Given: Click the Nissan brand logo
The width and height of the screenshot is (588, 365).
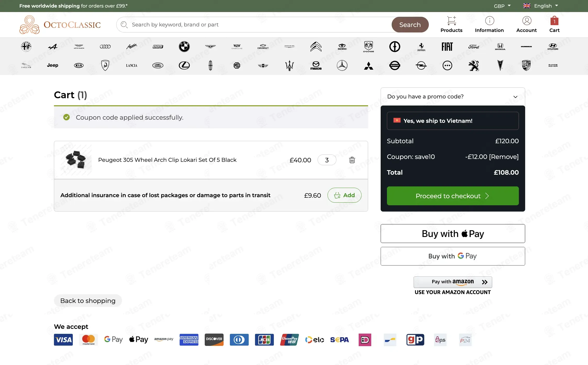Looking at the screenshot, I should pos(395,65).
